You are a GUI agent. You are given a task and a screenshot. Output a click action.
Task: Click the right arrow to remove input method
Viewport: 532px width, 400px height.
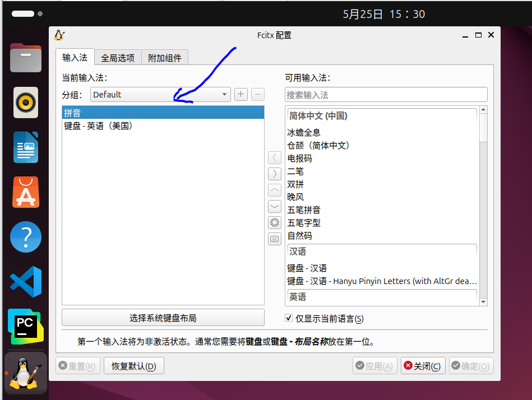click(x=275, y=174)
